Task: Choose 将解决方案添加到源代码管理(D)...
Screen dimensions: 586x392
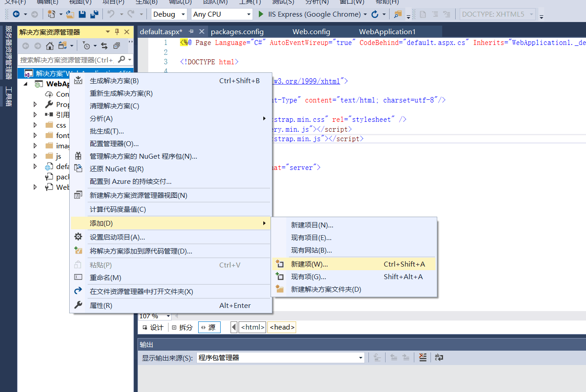Action: 171,251
